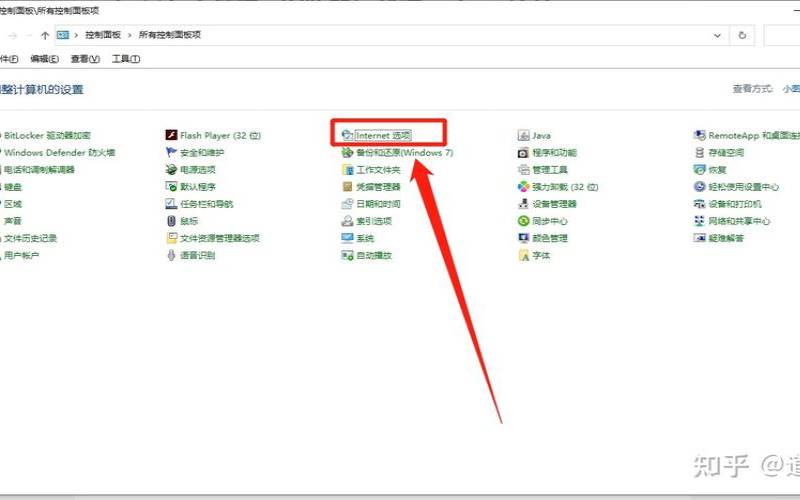Expand the chevron after 控制面板 breadcrumb
The height and width of the screenshot is (500, 800).
(x=129, y=34)
